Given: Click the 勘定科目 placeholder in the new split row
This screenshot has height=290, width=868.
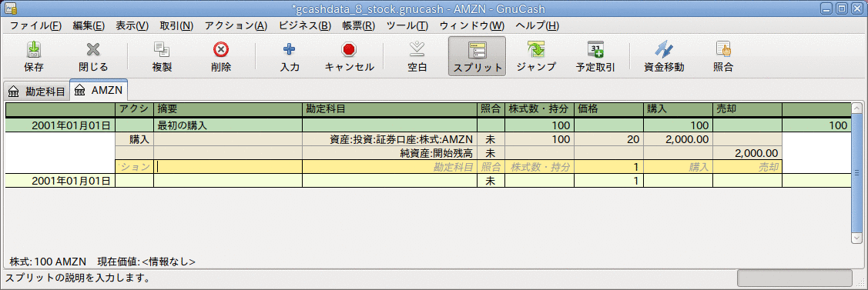Looking at the screenshot, I should click(x=389, y=166).
